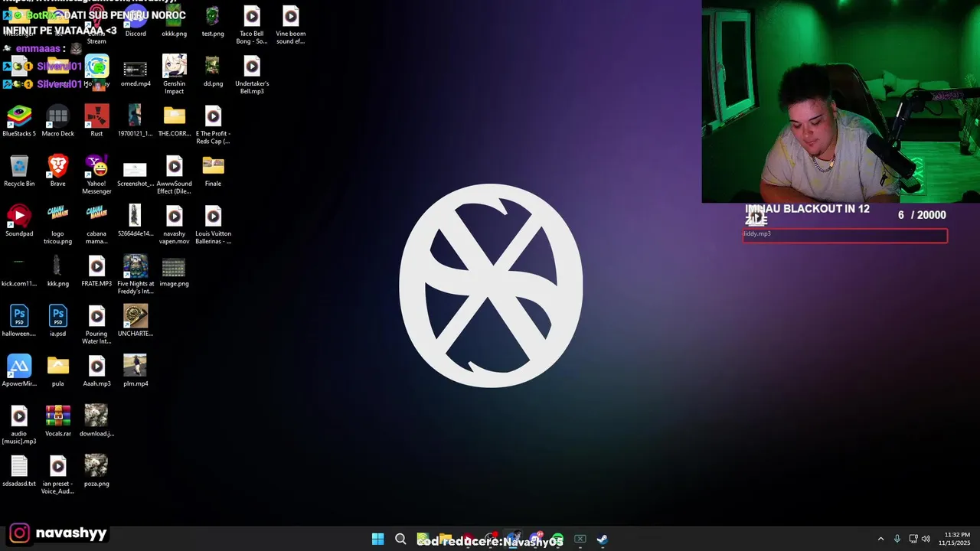Select the Vine boom sound effect file
The image size is (980, 551).
[291, 24]
